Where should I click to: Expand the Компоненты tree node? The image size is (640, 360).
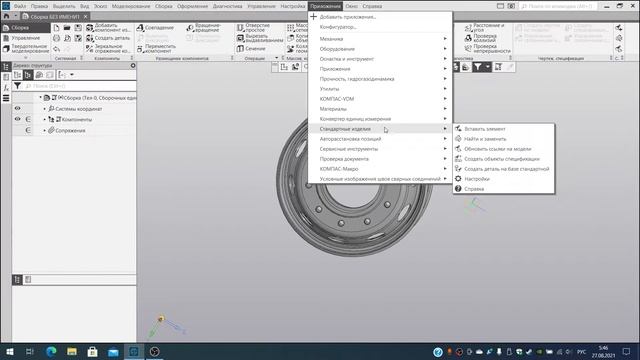pos(44,120)
